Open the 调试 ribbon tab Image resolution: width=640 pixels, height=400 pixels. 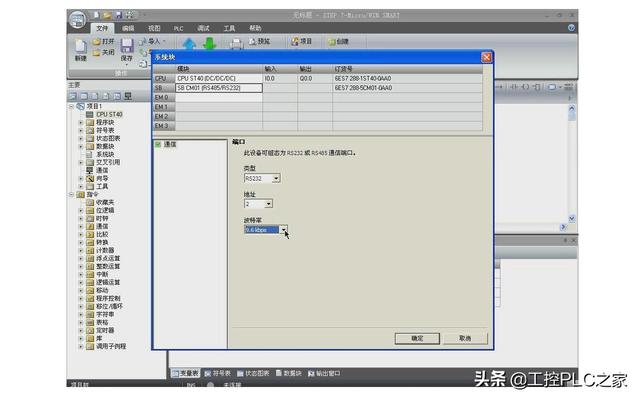point(203,28)
